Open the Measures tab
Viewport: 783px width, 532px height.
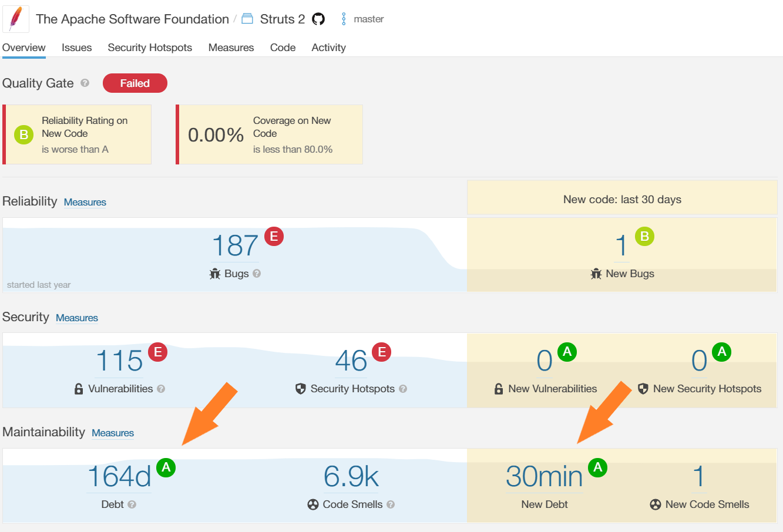(231, 48)
